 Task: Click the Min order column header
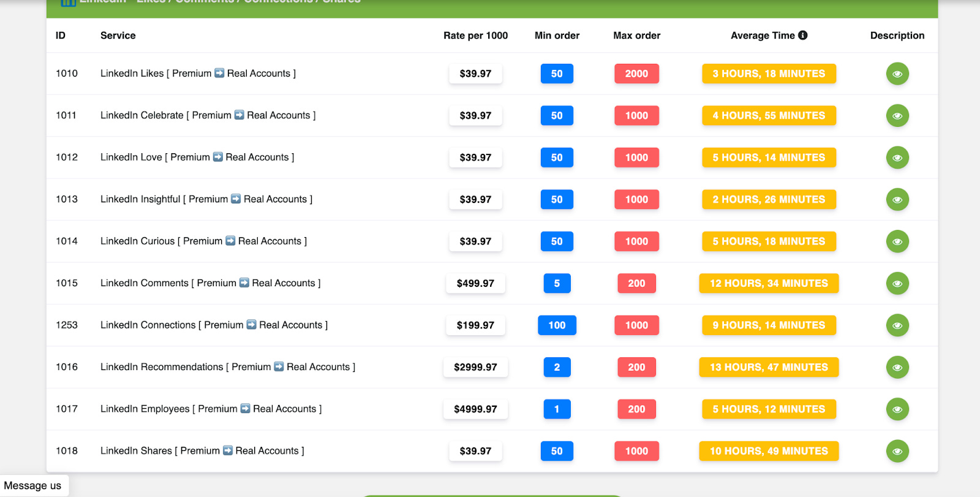point(557,36)
